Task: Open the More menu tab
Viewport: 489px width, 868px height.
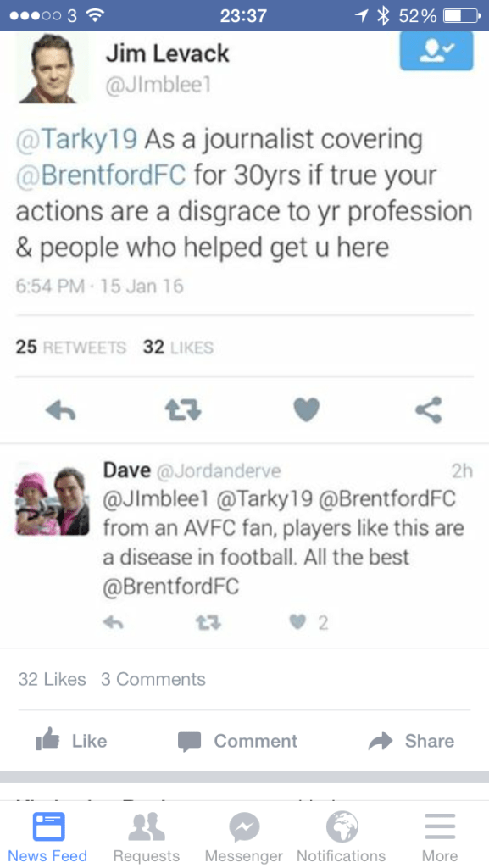Action: [440, 837]
